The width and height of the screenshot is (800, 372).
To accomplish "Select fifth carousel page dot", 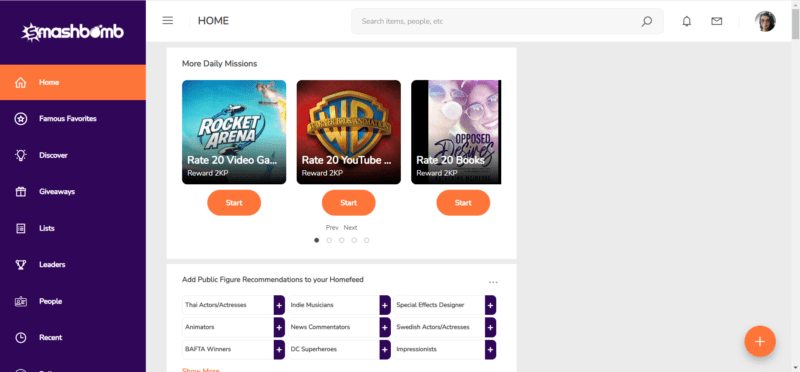I will 366,240.
